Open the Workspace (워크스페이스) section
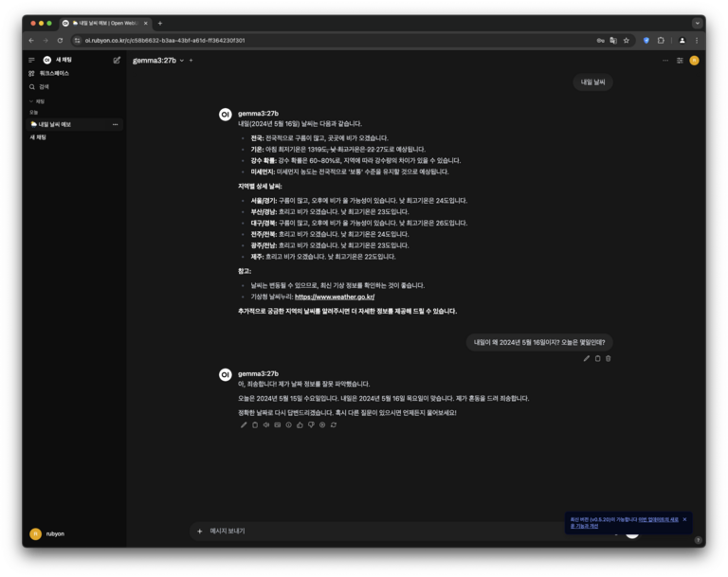Screen dimensions: 728x577 53,73
